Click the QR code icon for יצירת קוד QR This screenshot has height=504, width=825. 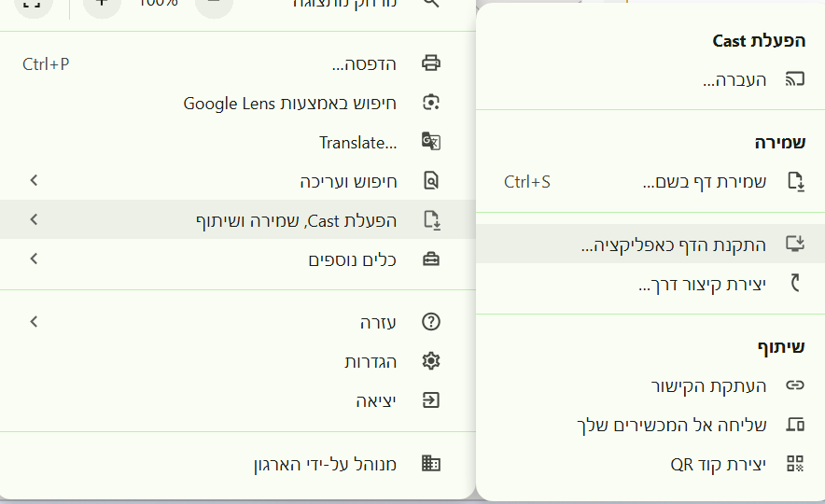click(x=795, y=464)
